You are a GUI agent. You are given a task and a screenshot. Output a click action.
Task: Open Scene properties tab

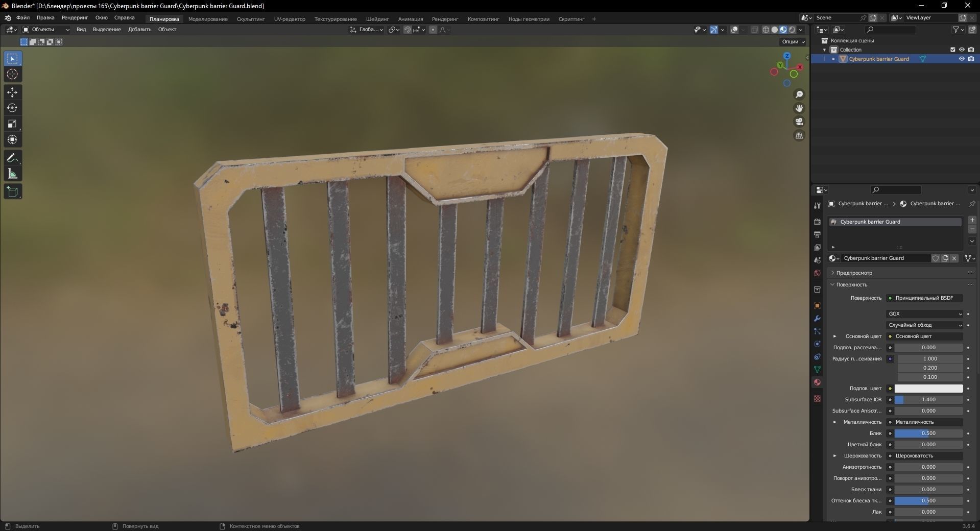pos(817,260)
